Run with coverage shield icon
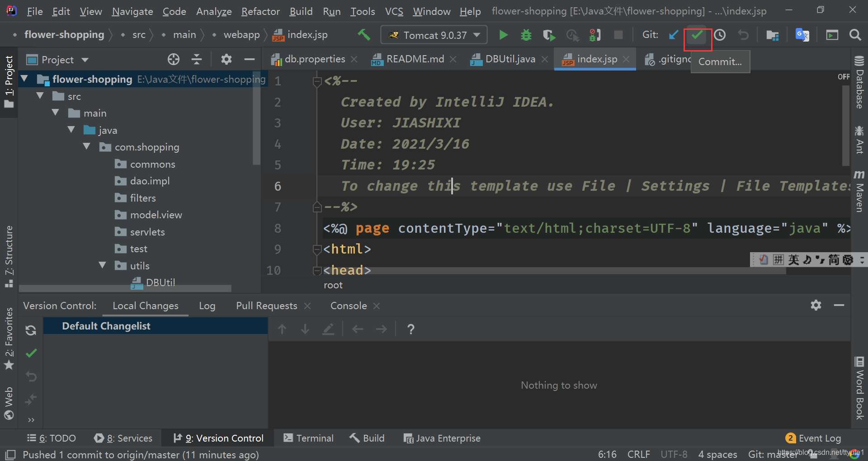The image size is (868, 461). pos(549,35)
